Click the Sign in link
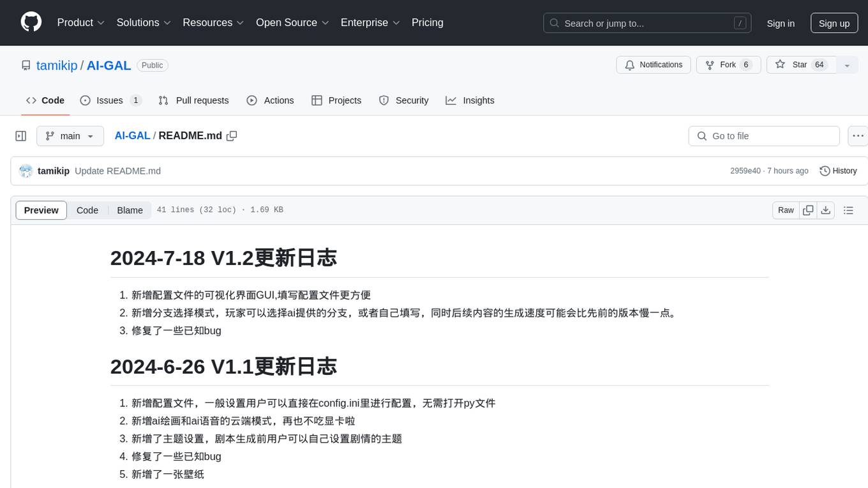 (781, 23)
